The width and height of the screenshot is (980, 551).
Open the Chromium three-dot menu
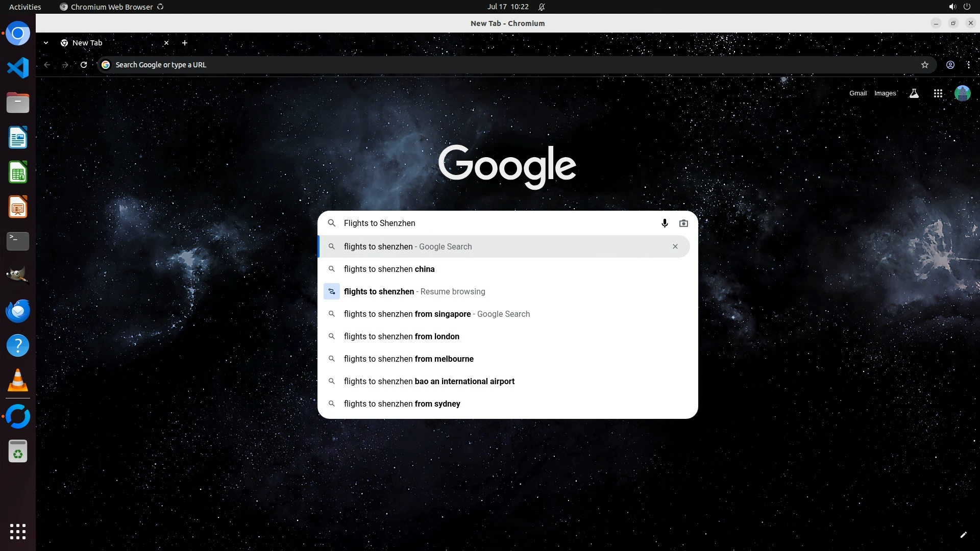[x=968, y=65]
